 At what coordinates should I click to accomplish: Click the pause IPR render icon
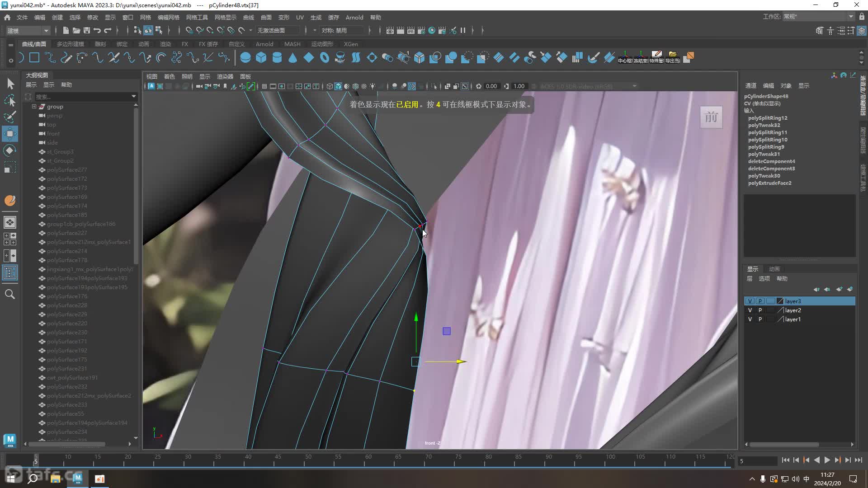click(463, 30)
